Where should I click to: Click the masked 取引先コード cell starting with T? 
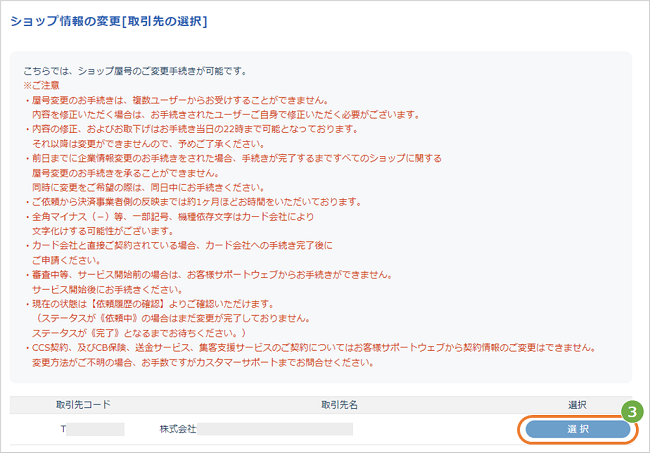click(x=92, y=429)
